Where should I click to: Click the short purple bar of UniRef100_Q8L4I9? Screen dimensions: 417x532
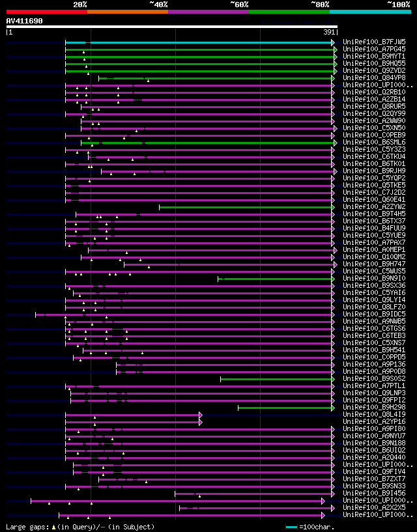click(x=134, y=415)
